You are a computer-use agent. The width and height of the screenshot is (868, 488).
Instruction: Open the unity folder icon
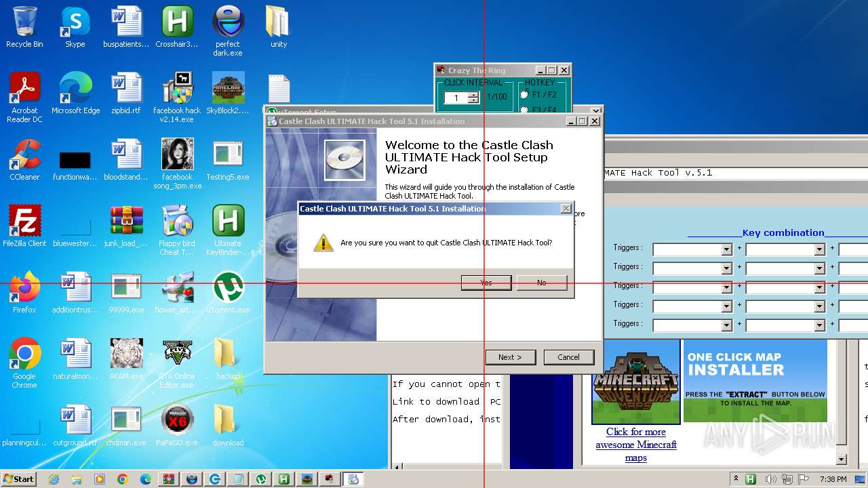tap(279, 27)
